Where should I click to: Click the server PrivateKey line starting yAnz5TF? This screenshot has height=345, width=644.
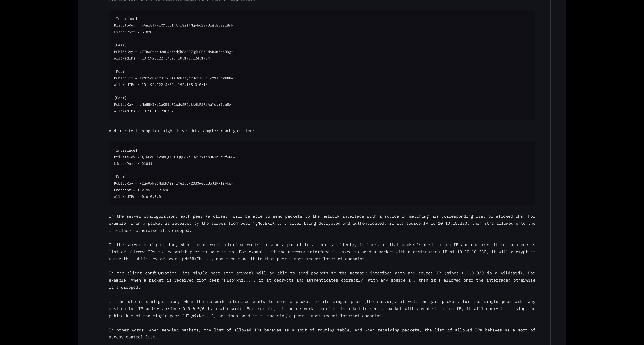coord(175,26)
